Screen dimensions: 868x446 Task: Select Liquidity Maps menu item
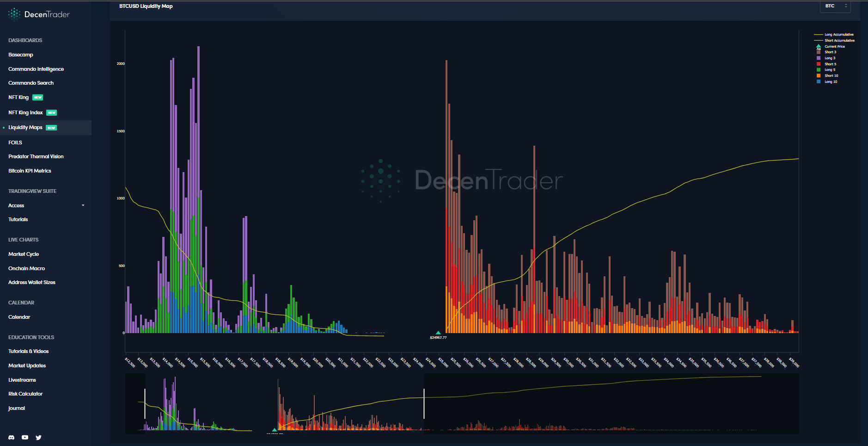tap(25, 127)
